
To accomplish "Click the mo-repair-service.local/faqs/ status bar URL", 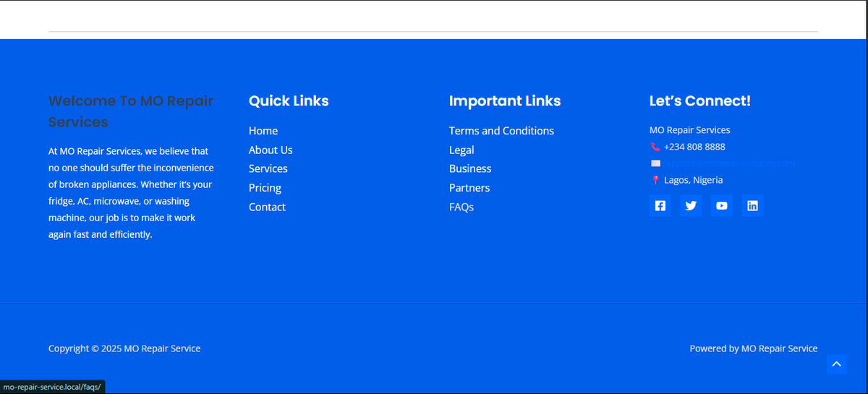I will click(54, 387).
